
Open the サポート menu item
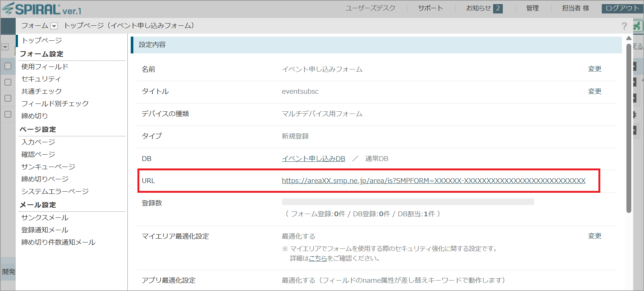pyautogui.click(x=430, y=8)
